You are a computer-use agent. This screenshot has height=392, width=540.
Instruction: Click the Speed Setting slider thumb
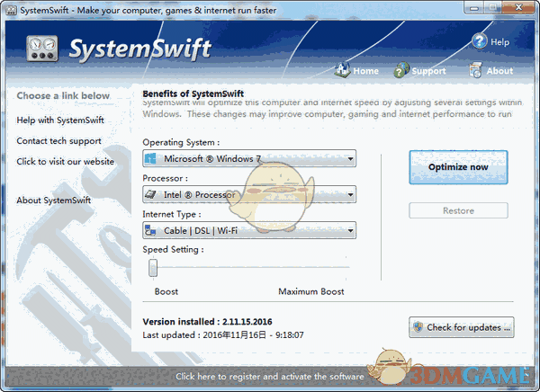[x=153, y=268]
